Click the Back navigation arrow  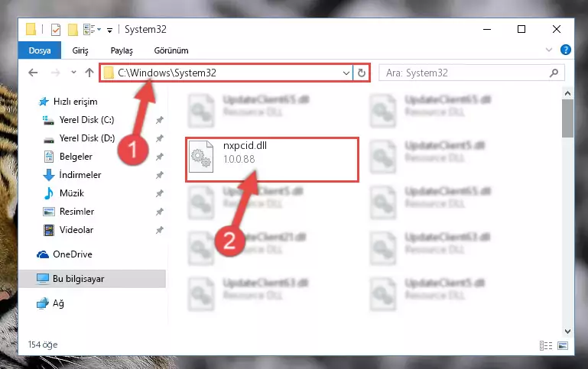point(33,73)
